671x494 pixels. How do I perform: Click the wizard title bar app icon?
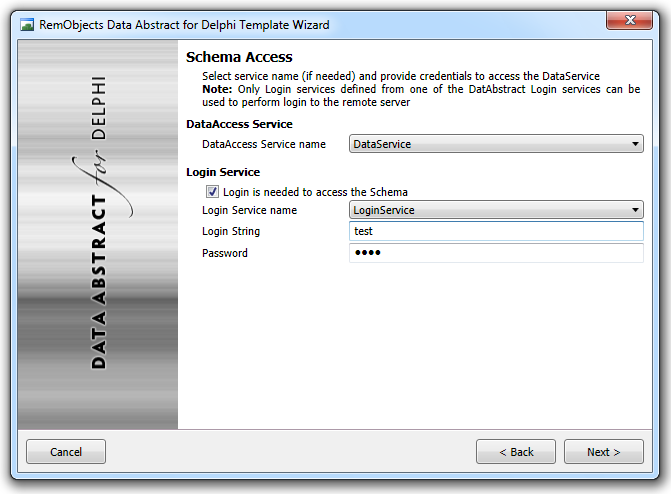coord(27,25)
